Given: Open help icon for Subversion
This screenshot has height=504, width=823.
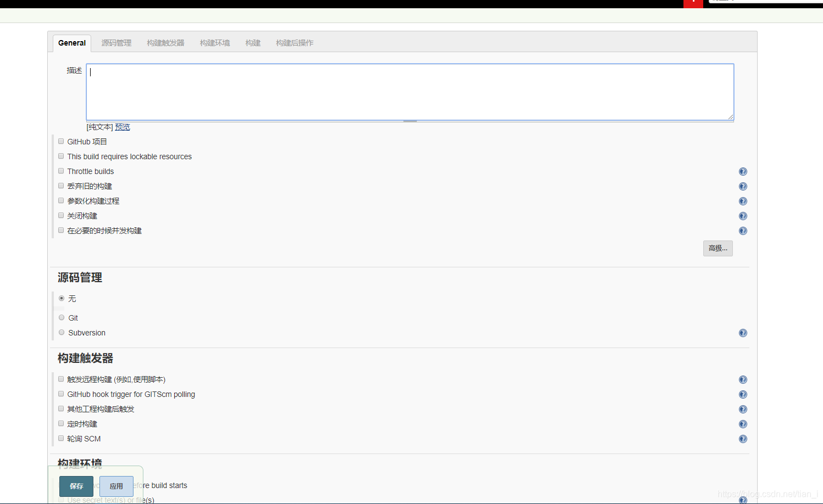Looking at the screenshot, I should tap(743, 333).
